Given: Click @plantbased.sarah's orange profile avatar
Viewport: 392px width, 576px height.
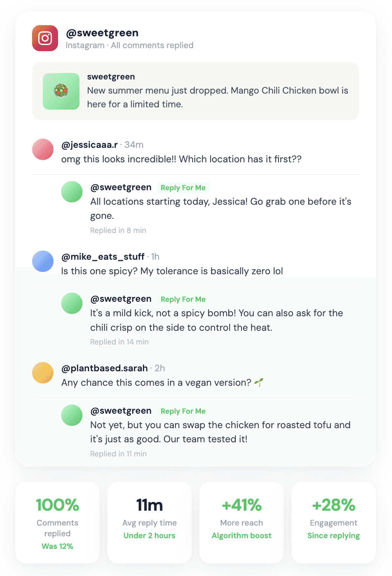Looking at the screenshot, I should point(42,373).
